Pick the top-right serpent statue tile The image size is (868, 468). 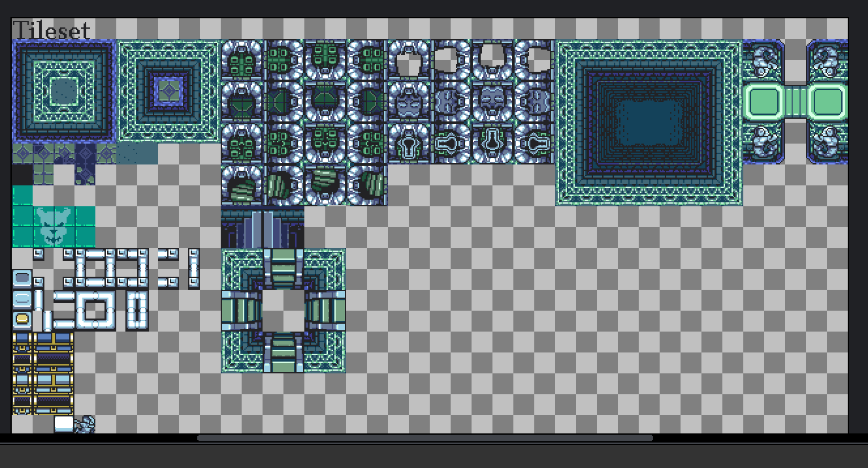point(827,61)
